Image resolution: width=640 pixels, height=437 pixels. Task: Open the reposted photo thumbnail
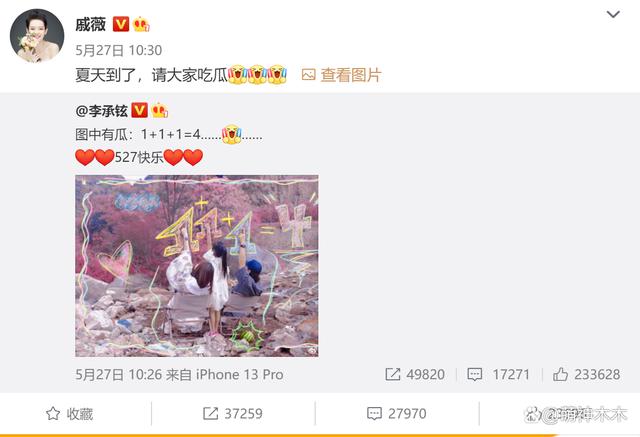(x=197, y=266)
